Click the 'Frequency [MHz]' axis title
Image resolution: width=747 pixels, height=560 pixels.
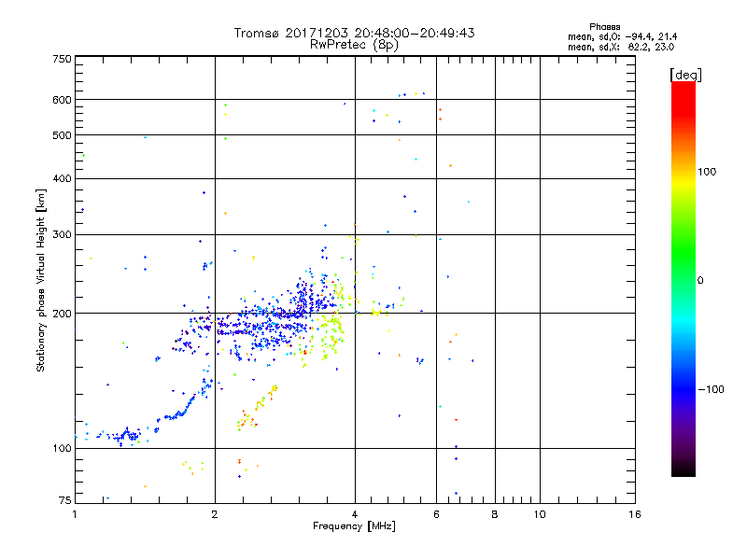pyautogui.click(x=354, y=526)
